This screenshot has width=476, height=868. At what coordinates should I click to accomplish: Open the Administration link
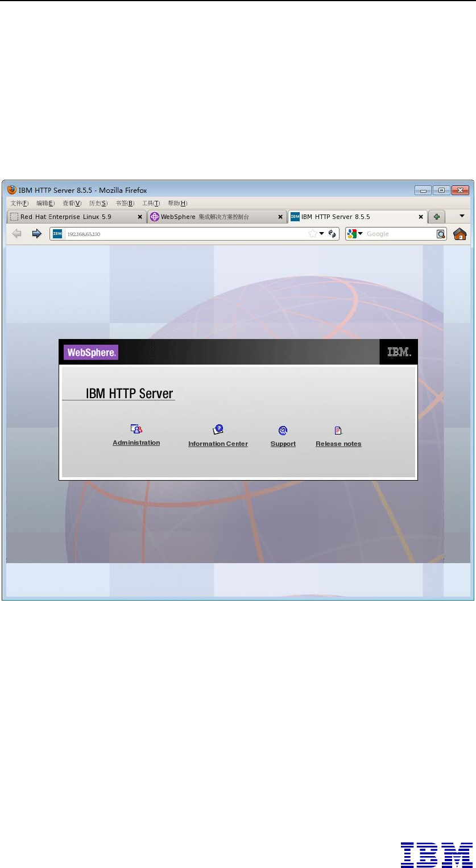point(136,443)
